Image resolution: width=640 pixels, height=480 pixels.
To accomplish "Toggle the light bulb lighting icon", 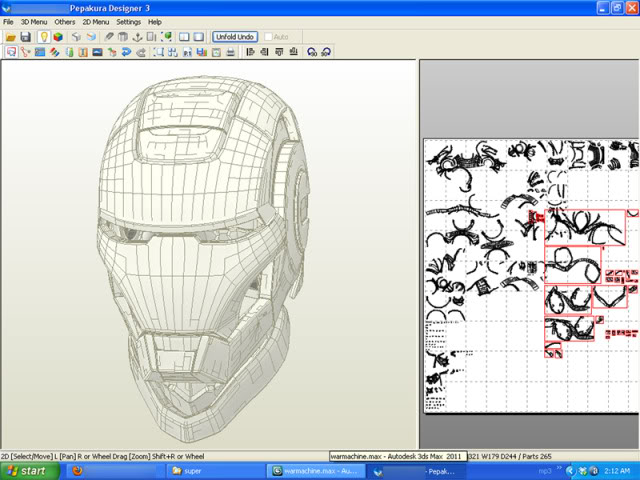I will tap(43, 37).
